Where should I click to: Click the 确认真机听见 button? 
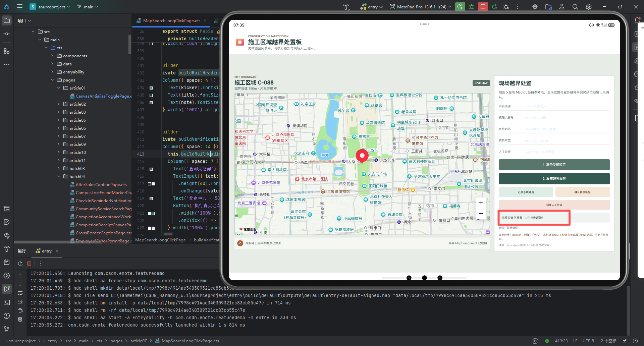582,192
